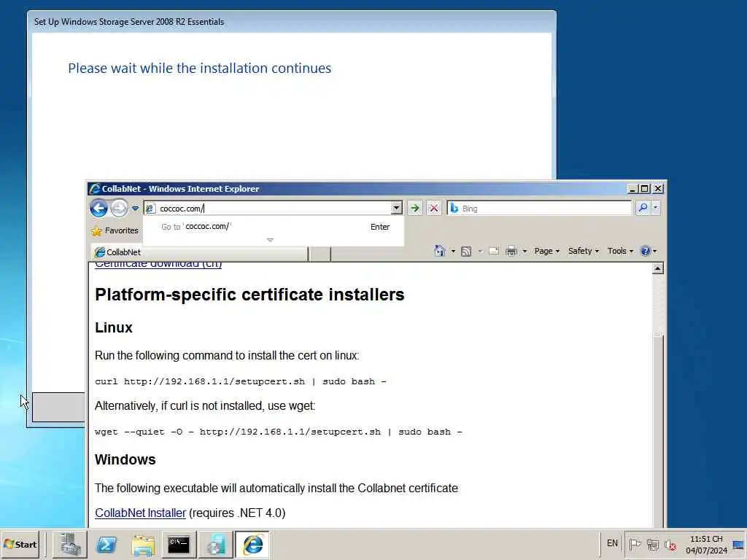Click the Show Desktop button
This screenshot has height=560, width=747.
739,544
